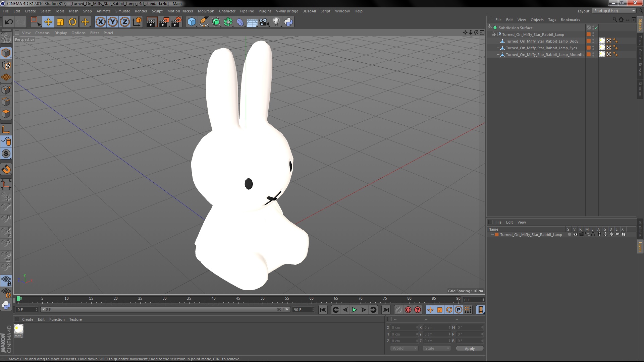
Task: Select Turned_On_Miffy_Star_Rabbit_Lamp_Body object
Action: pyautogui.click(x=542, y=41)
